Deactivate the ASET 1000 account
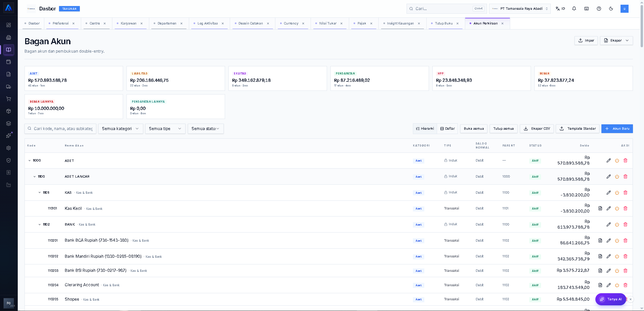This screenshot has width=644, height=311. 617,161
